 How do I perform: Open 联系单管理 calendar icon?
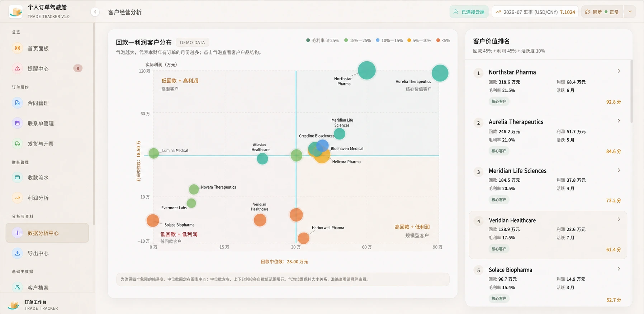[17, 123]
